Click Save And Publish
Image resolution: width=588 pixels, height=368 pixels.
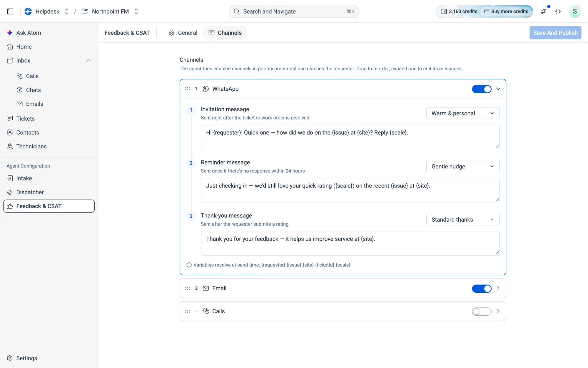(555, 33)
